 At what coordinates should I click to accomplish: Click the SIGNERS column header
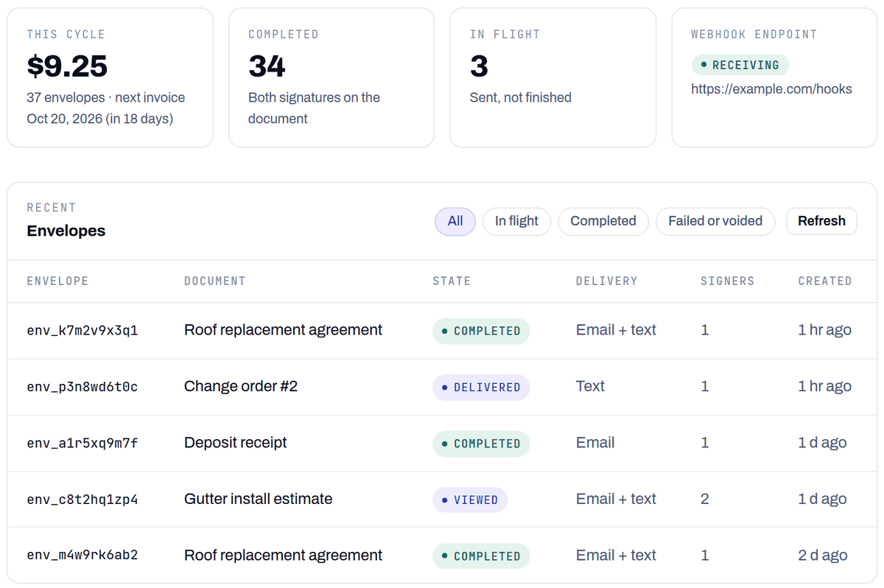(727, 281)
